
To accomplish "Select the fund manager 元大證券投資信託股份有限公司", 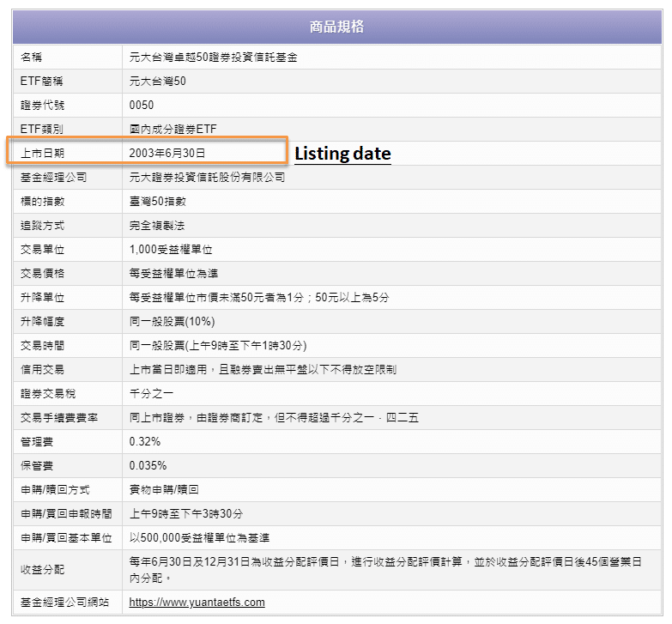I will point(207,177).
